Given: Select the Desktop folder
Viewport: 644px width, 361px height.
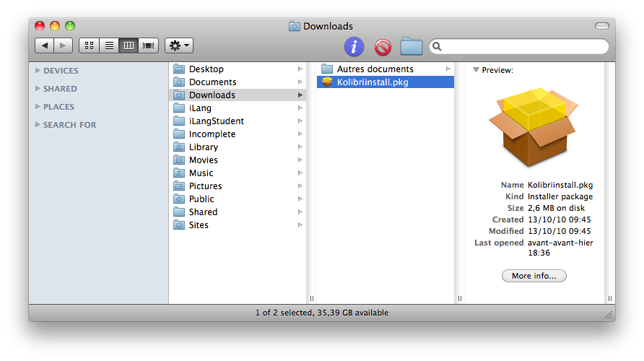Looking at the screenshot, I should pos(238,69).
